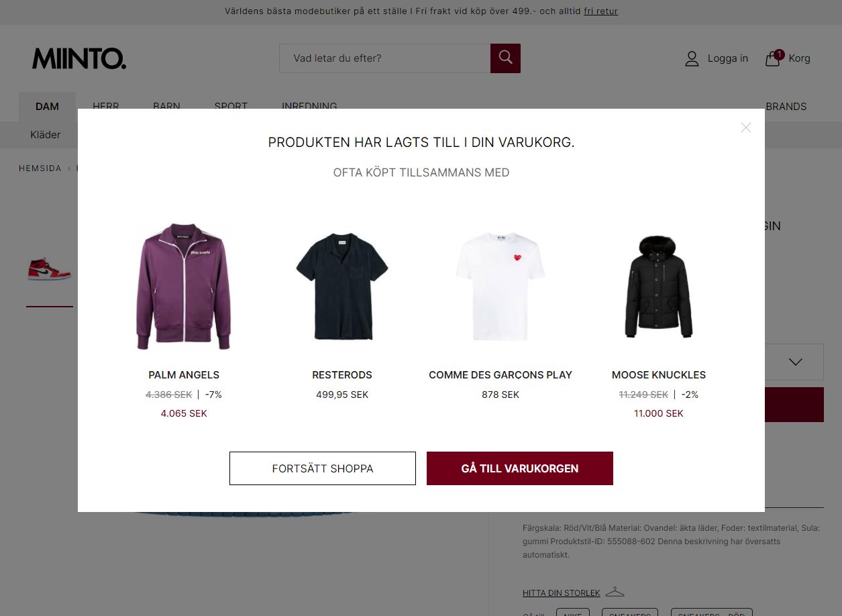The width and height of the screenshot is (842, 616).
Task: Open the shopping cart icon
Action: (773, 59)
